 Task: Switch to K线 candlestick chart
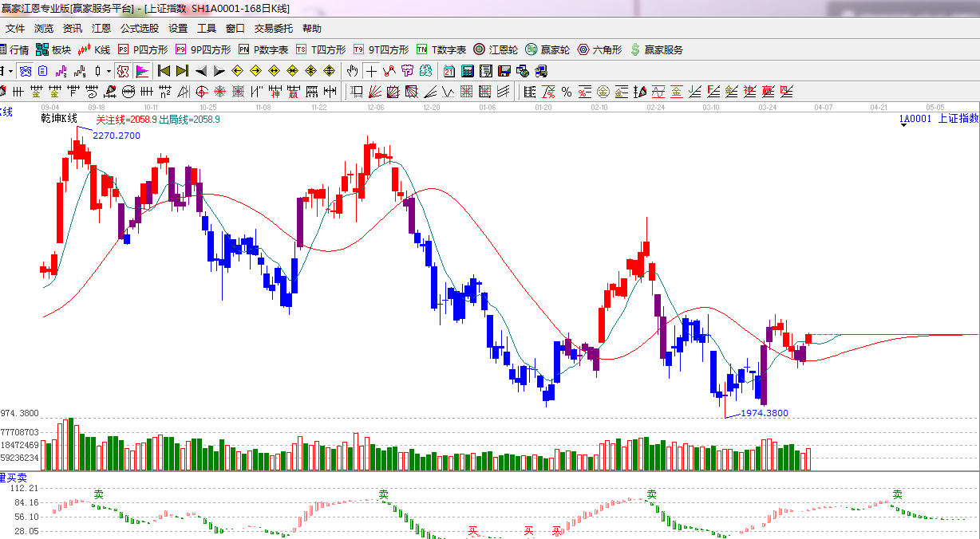pos(95,49)
